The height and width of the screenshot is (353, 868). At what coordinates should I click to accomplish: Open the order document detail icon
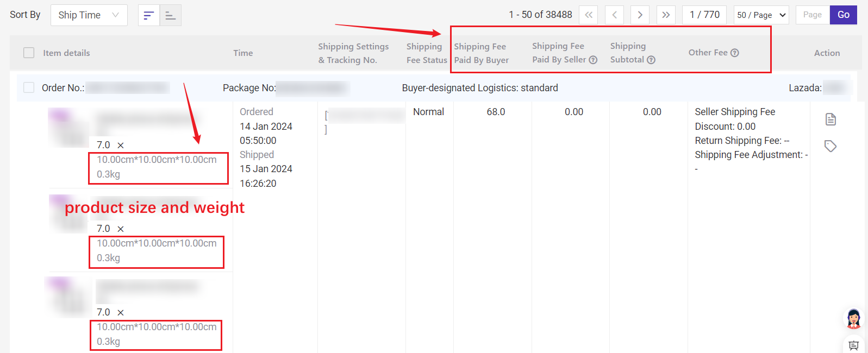830,119
